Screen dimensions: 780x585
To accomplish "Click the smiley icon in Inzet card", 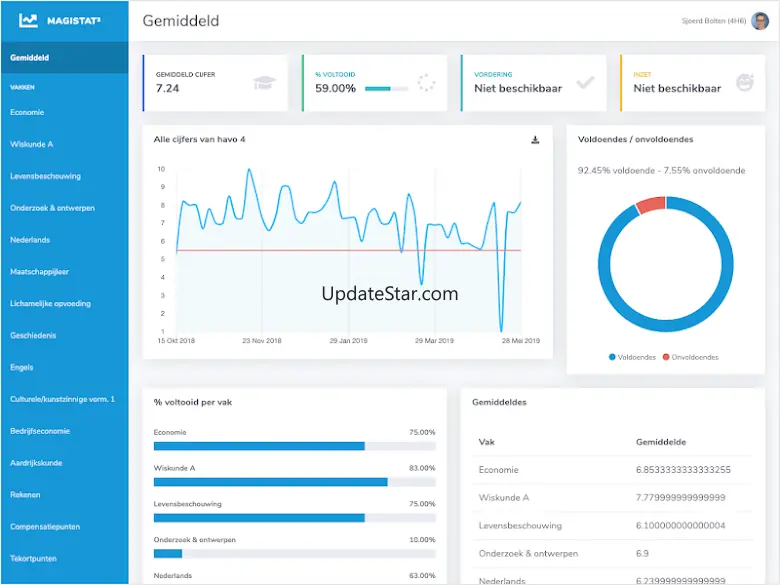I will tap(745, 82).
